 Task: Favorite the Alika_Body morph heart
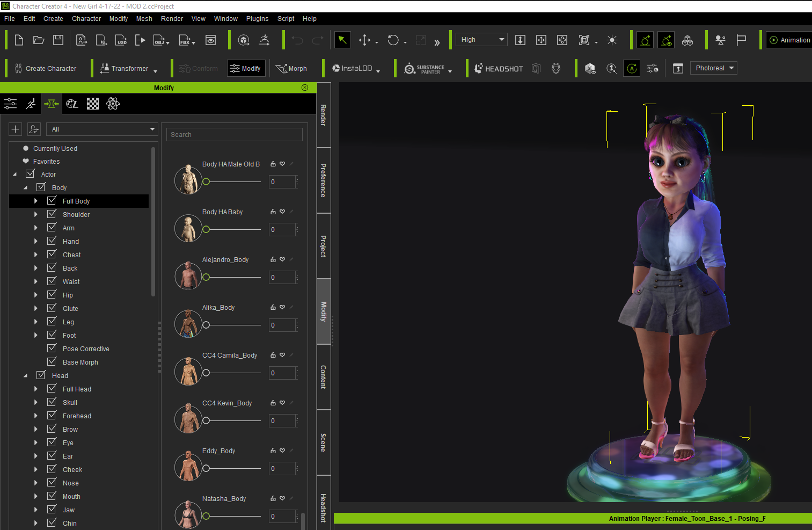coord(282,307)
